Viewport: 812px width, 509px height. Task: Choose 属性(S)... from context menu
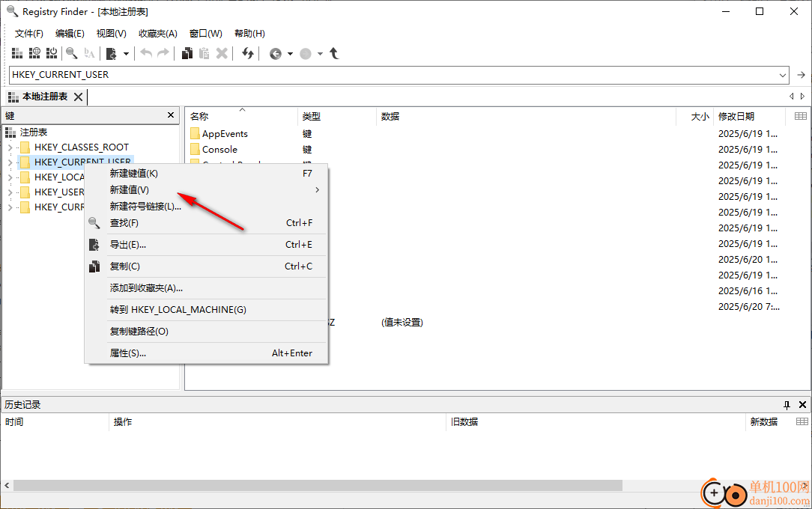pos(207,353)
